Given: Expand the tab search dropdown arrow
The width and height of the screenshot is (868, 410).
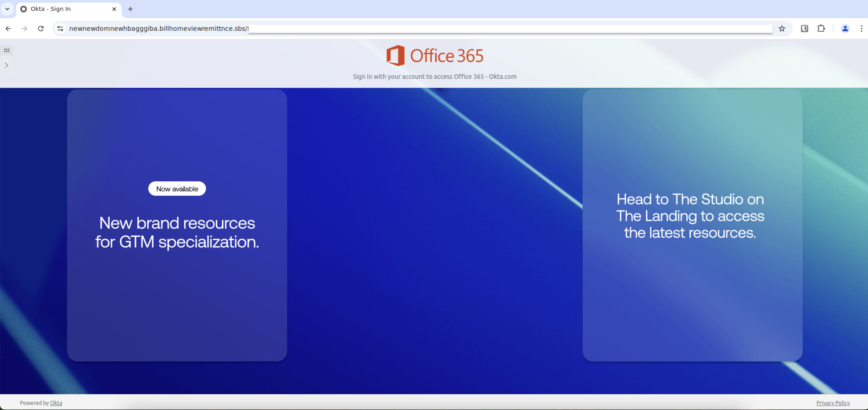Looking at the screenshot, I should 7,9.
